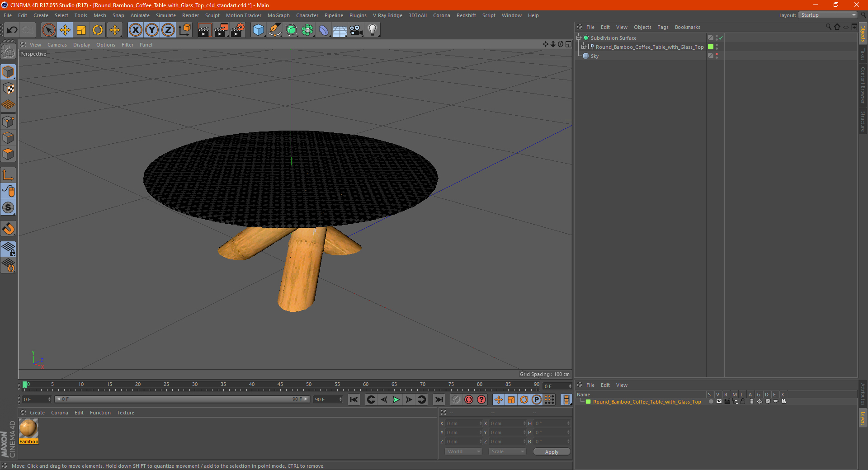This screenshot has height=470, width=868.
Task: Open viewport Display menu
Action: pyautogui.click(x=81, y=45)
